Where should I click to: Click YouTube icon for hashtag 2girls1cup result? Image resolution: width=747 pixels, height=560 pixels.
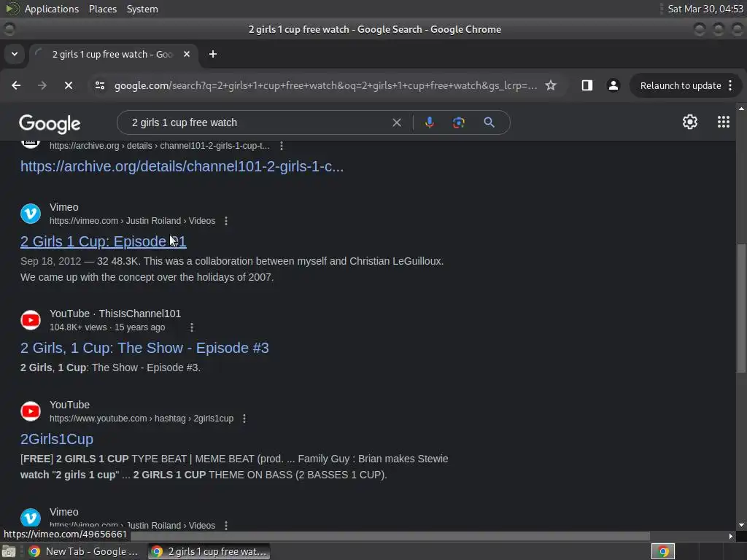31,411
